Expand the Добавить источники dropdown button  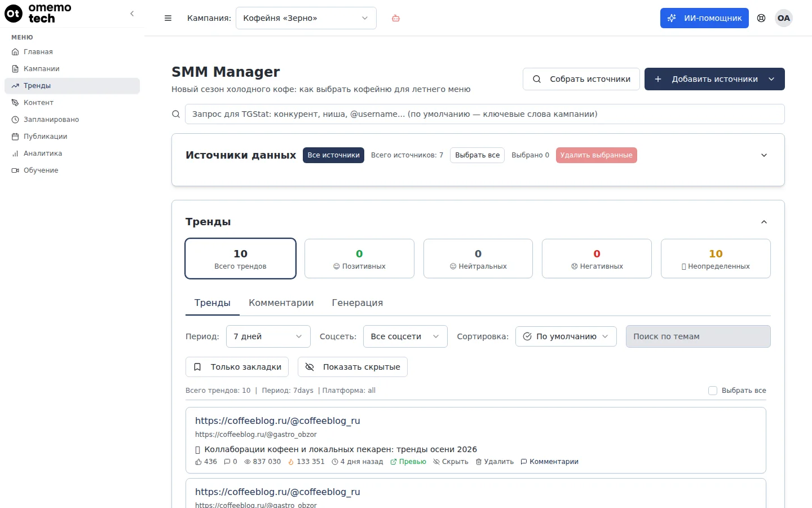click(714, 79)
